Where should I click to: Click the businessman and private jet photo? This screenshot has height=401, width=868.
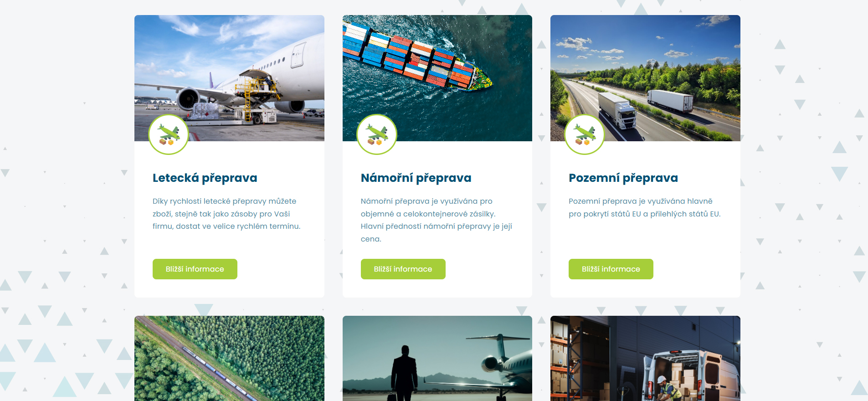point(437,359)
